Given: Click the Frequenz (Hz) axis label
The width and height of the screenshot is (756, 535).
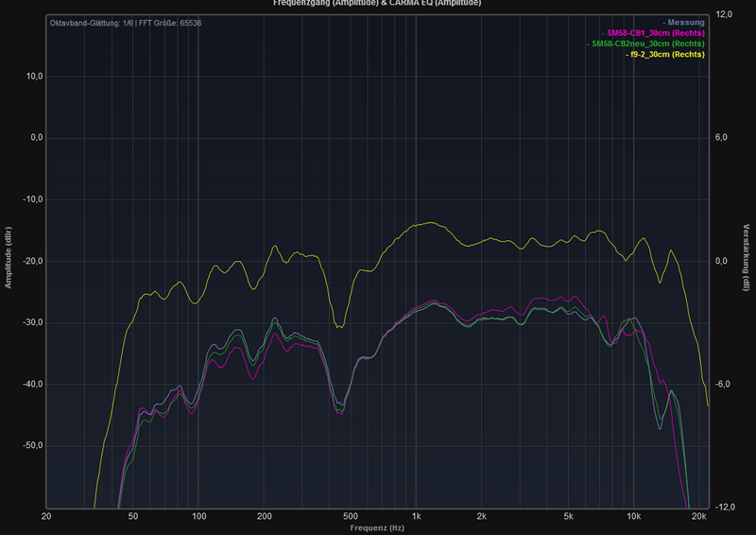Looking at the screenshot, I should click(377, 527).
